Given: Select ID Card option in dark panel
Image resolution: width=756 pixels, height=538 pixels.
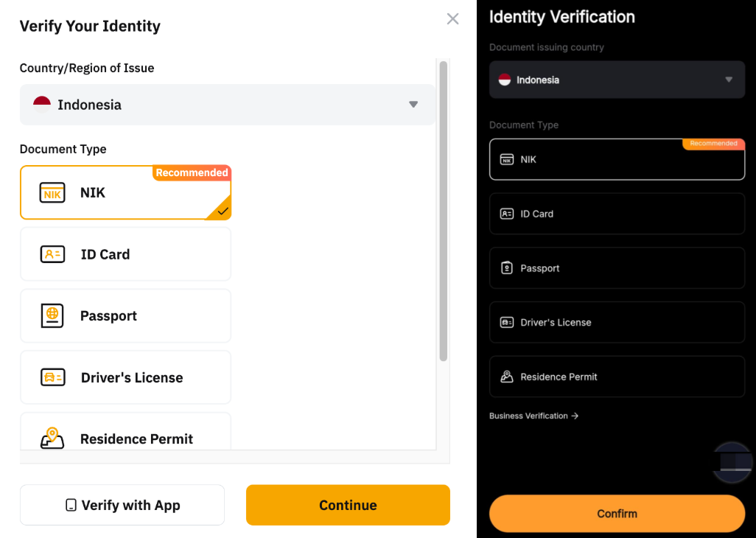Looking at the screenshot, I should pos(617,214).
